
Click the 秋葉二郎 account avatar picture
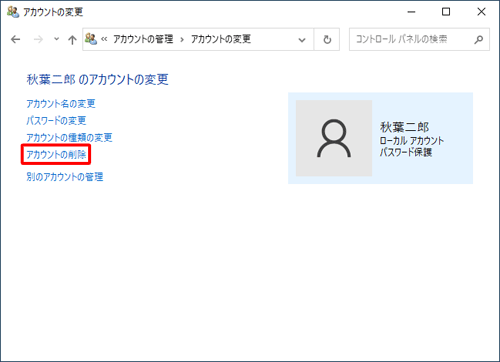[x=334, y=138]
